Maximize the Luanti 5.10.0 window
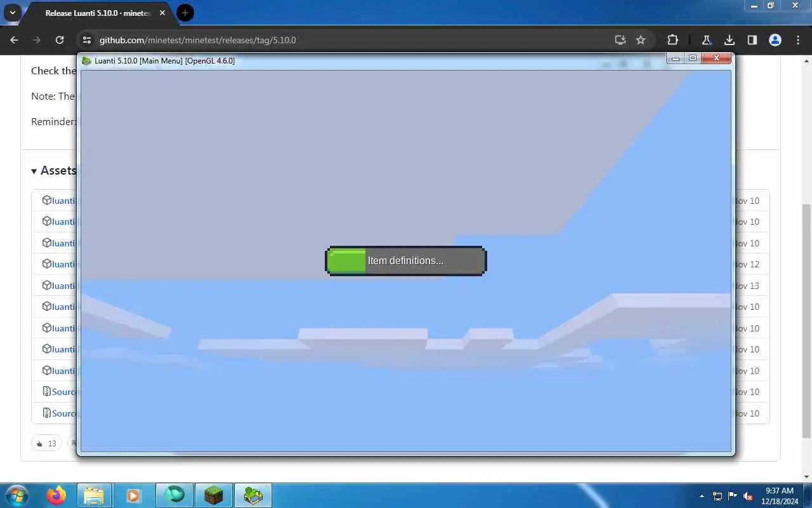Viewport: 812px width, 508px height. [693, 58]
